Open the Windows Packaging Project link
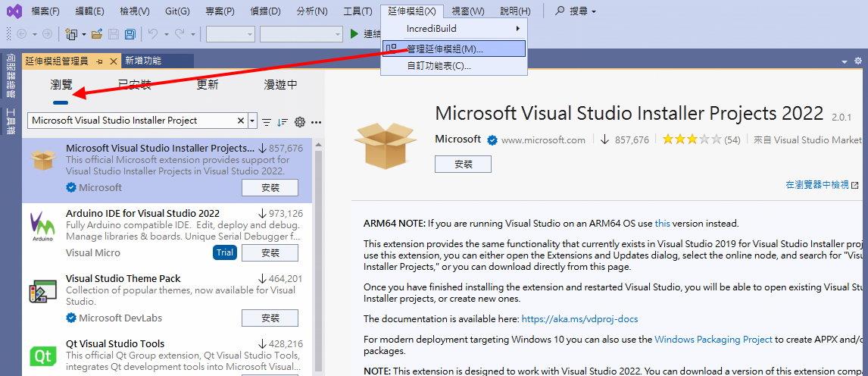This screenshot has width=868, height=376. click(x=713, y=340)
